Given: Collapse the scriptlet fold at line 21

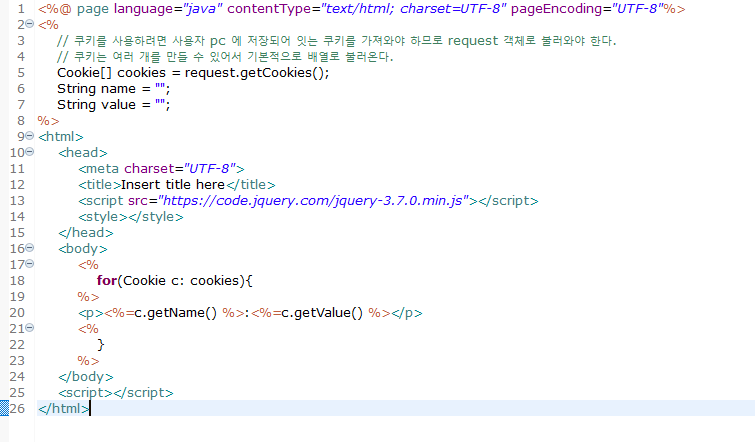Looking at the screenshot, I should pos(29,327).
